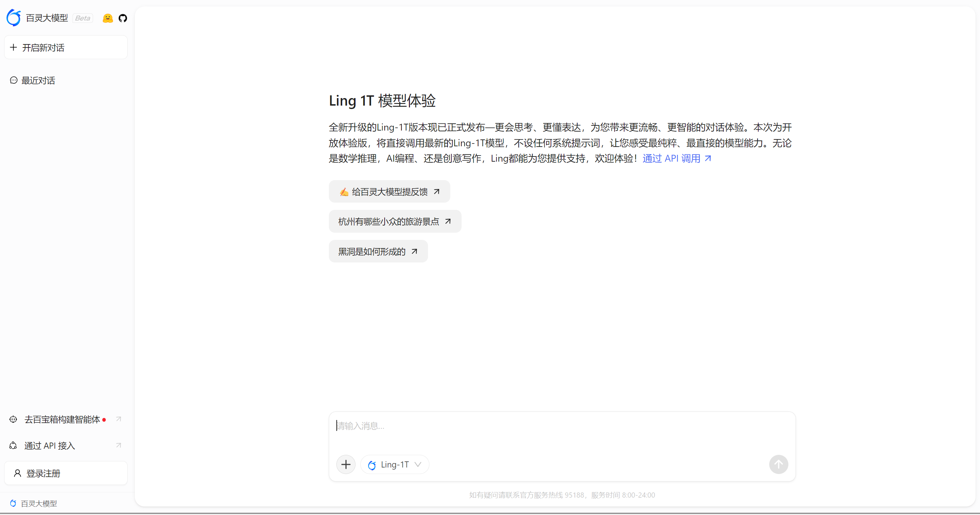Click the 百灵大模型 logo in the top left
Screen dimensions: 980x515
point(14,17)
